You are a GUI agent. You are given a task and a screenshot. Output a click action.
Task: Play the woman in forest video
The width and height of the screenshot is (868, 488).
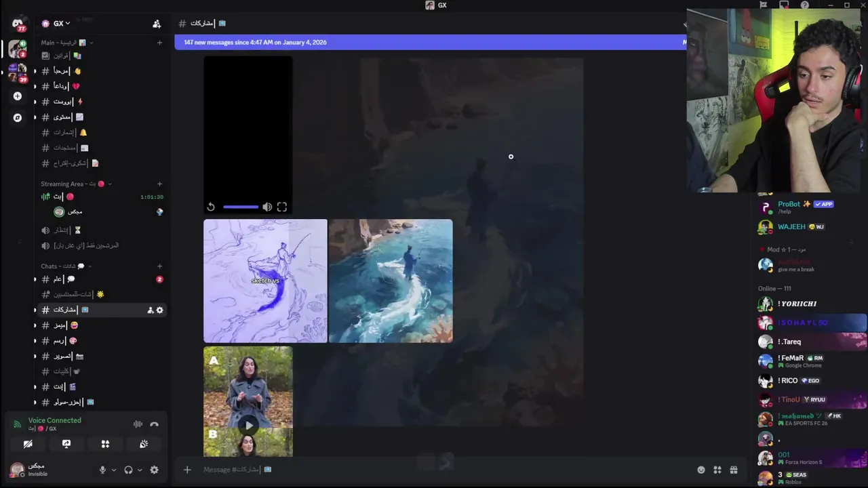point(248,425)
